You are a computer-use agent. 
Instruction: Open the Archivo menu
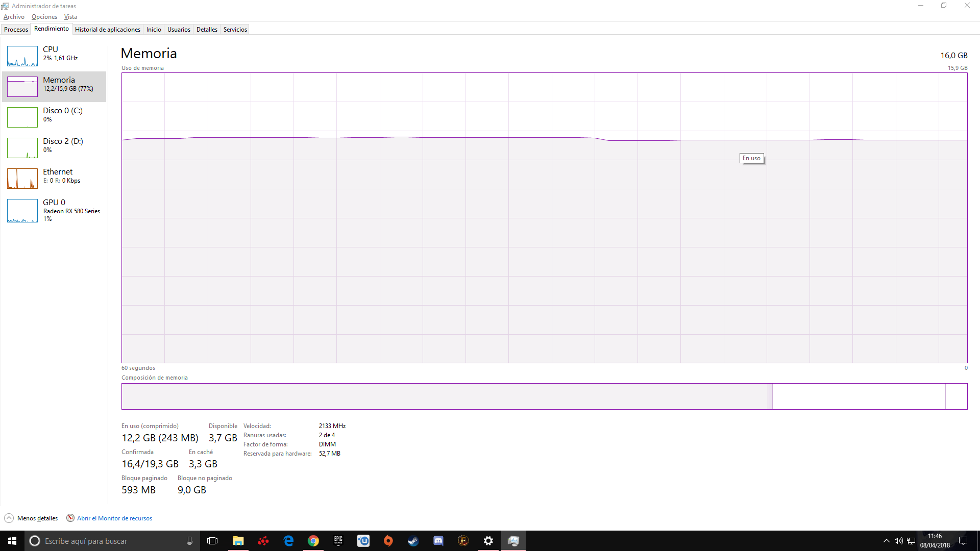(14, 17)
